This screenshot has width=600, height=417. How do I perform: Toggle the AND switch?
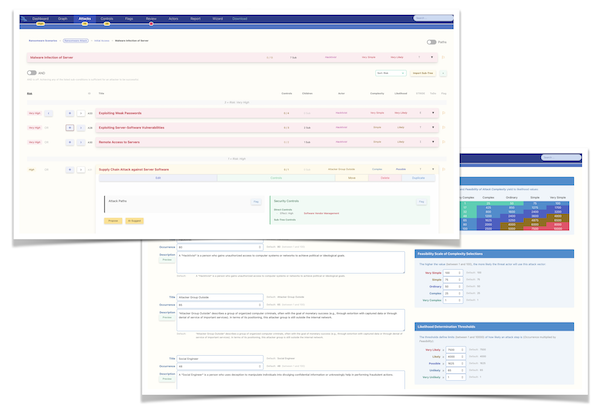(33, 73)
